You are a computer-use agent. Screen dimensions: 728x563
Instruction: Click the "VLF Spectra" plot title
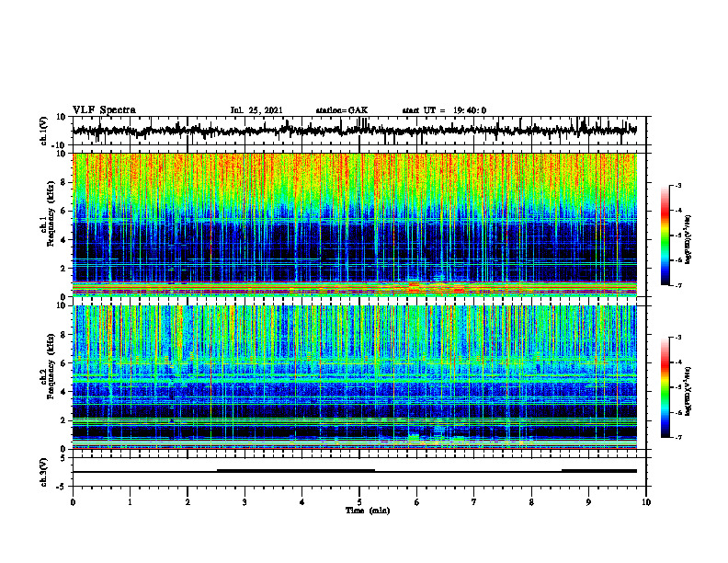click(104, 110)
